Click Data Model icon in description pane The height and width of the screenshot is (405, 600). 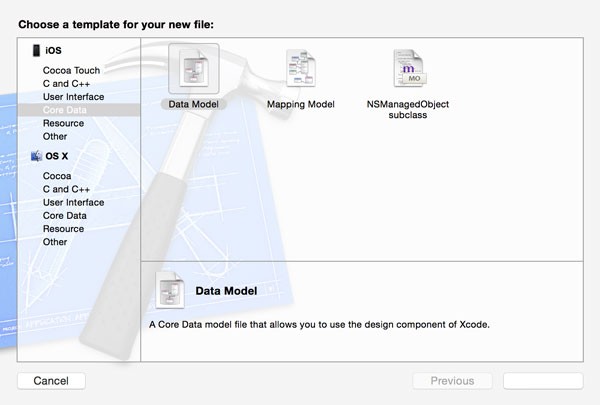(x=170, y=290)
